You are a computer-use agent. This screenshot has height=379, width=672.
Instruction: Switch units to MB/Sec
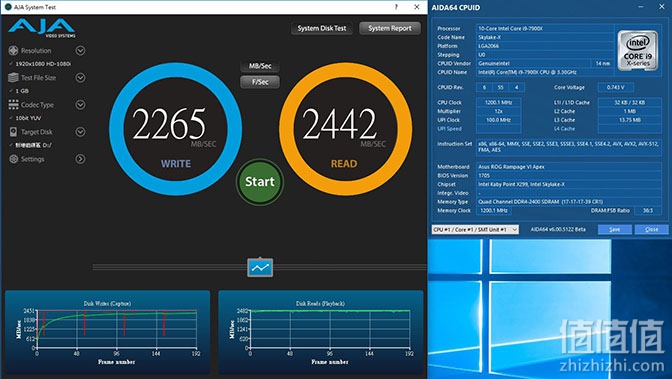(x=260, y=66)
